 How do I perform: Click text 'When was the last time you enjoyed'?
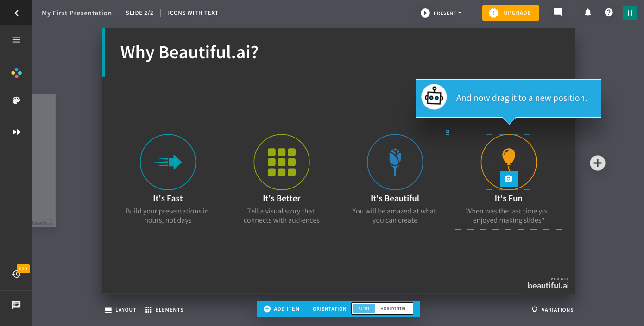(x=508, y=216)
